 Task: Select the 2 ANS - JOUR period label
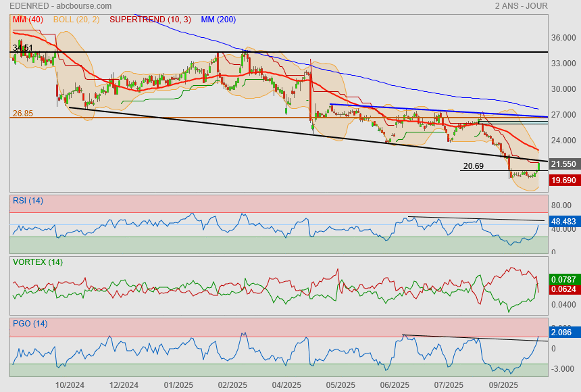(x=521, y=6)
